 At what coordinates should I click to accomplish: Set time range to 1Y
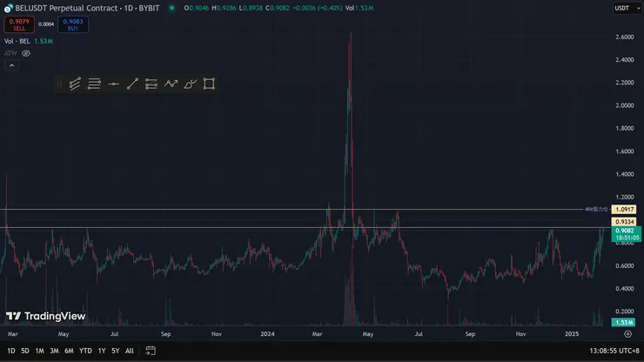102,351
